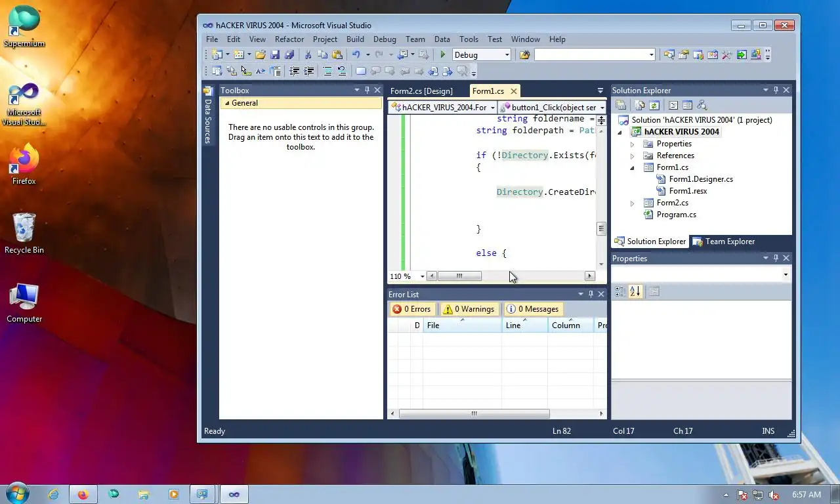Click the Open File folder icon
The image size is (840, 504).
pos(261,55)
